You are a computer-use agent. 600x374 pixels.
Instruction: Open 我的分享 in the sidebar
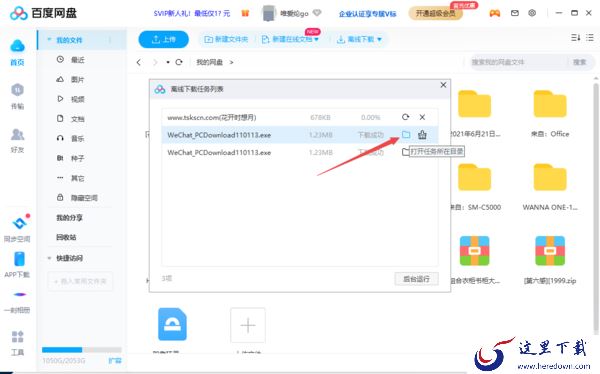point(69,217)
